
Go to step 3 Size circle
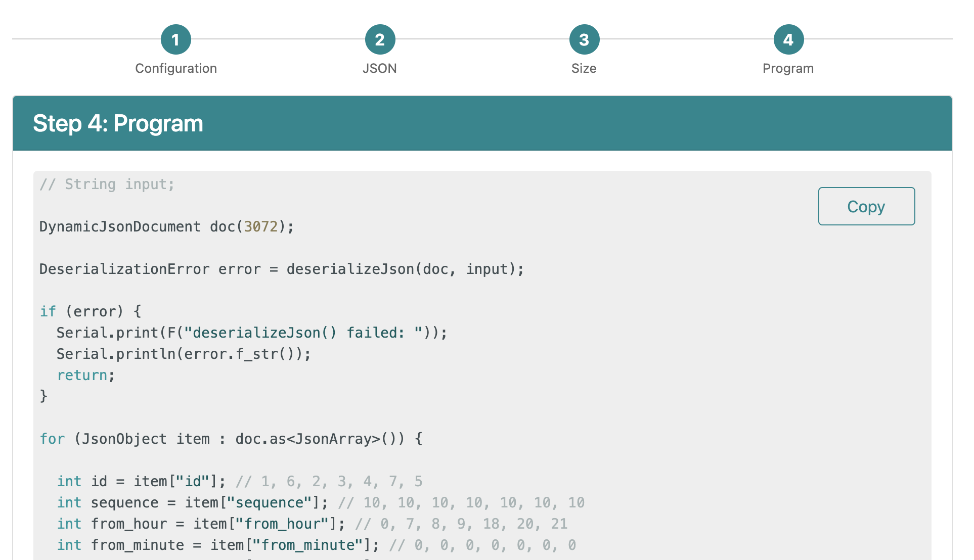[x=584, y=39]
